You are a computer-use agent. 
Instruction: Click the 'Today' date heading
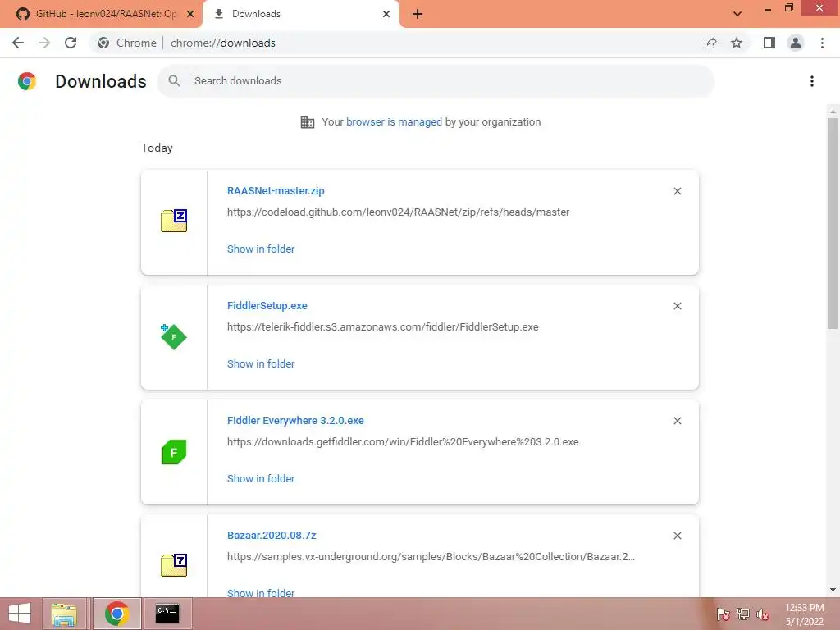coord(157,148)
